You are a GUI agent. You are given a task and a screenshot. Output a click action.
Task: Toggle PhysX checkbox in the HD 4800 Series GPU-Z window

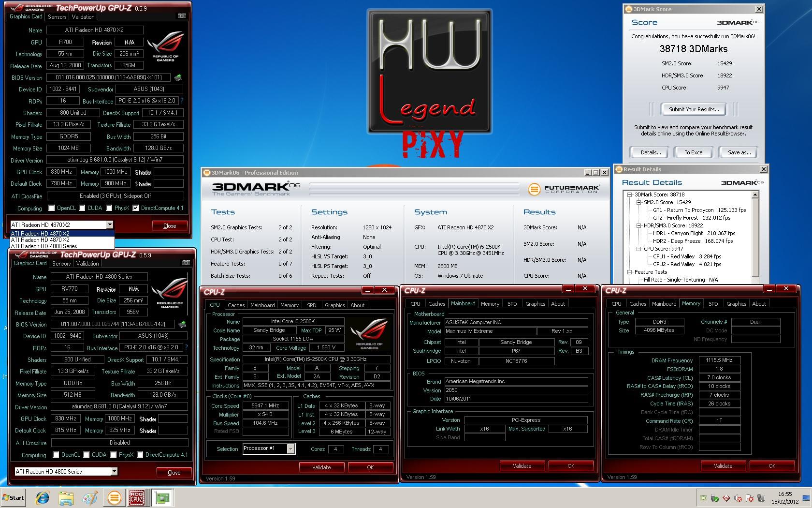114,455
